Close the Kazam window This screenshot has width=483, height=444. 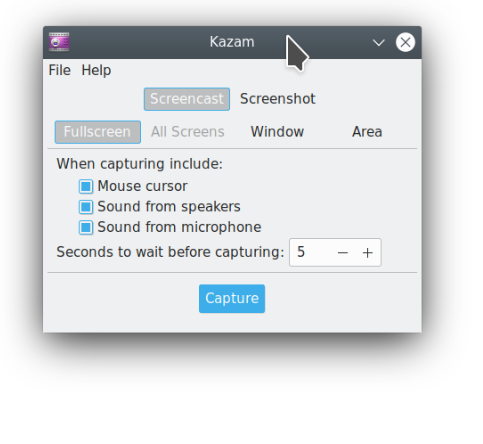click(x=405, y=42)
